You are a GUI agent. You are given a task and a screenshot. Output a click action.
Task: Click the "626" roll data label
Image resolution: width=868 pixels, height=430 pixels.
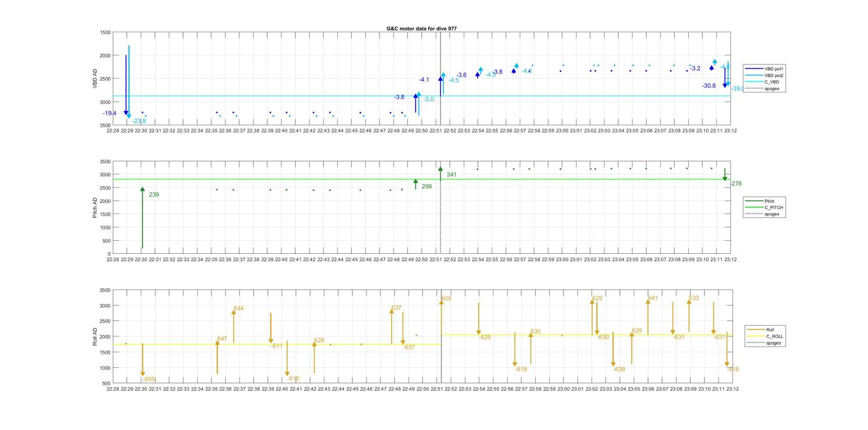(x=319, y=340)
